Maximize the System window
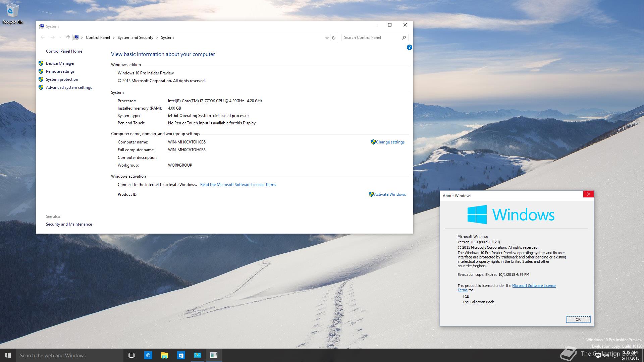 coord(390,25)
